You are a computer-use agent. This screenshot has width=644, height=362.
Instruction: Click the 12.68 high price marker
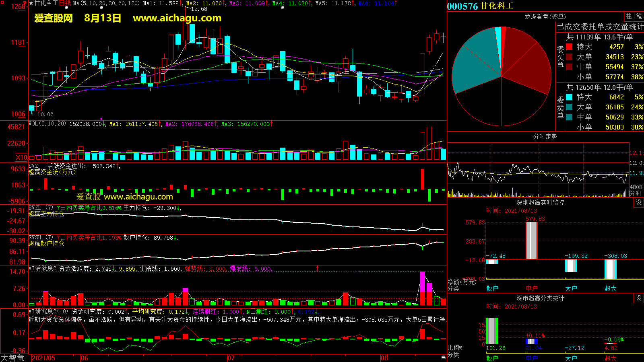[x=199, y=9]
